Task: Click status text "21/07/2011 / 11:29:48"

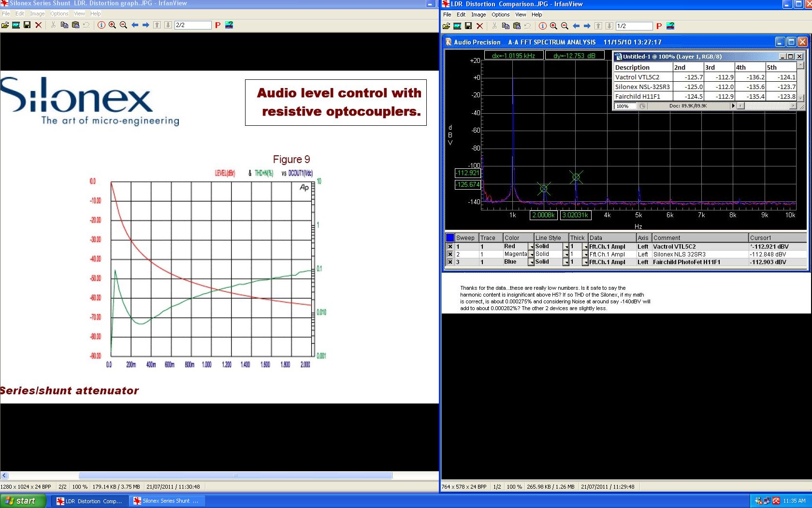Action: (x=608, y=487)
